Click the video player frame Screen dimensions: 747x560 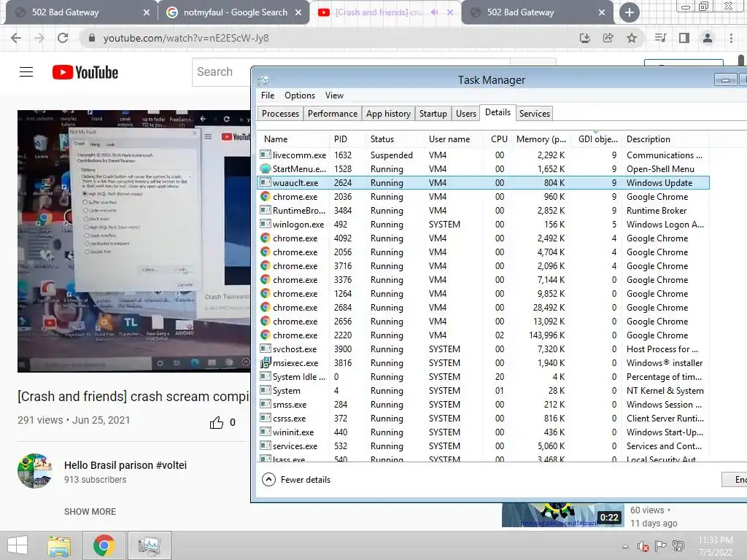pyautogui.click(x=134, y=241)
